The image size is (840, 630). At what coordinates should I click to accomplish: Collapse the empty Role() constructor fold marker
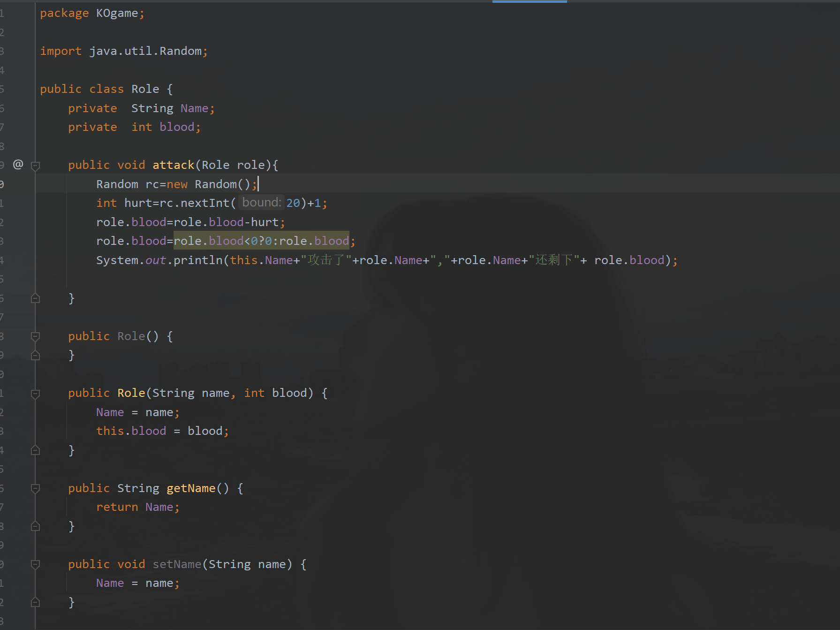coord(35,337)
